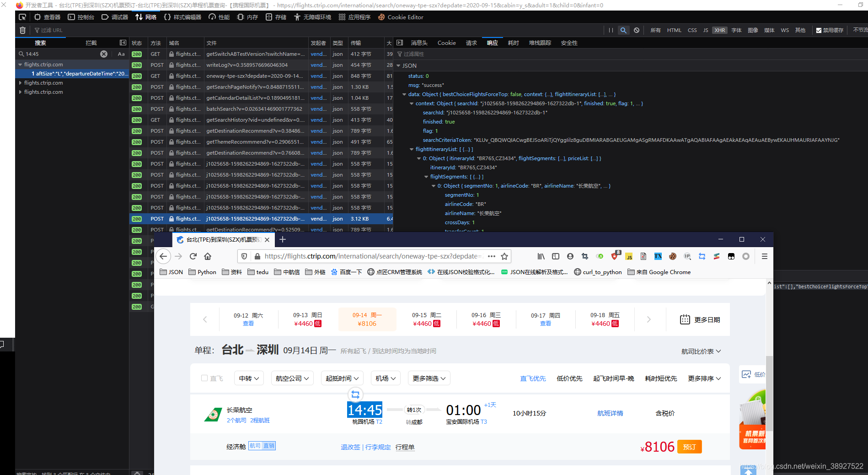
Task: Open a new browser tab
Action: 283,239
